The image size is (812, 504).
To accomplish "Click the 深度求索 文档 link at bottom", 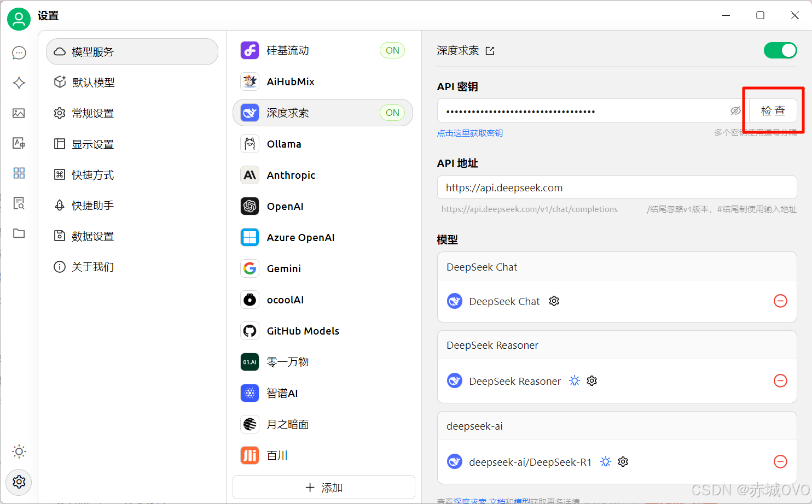I will [x=479, y=501].
